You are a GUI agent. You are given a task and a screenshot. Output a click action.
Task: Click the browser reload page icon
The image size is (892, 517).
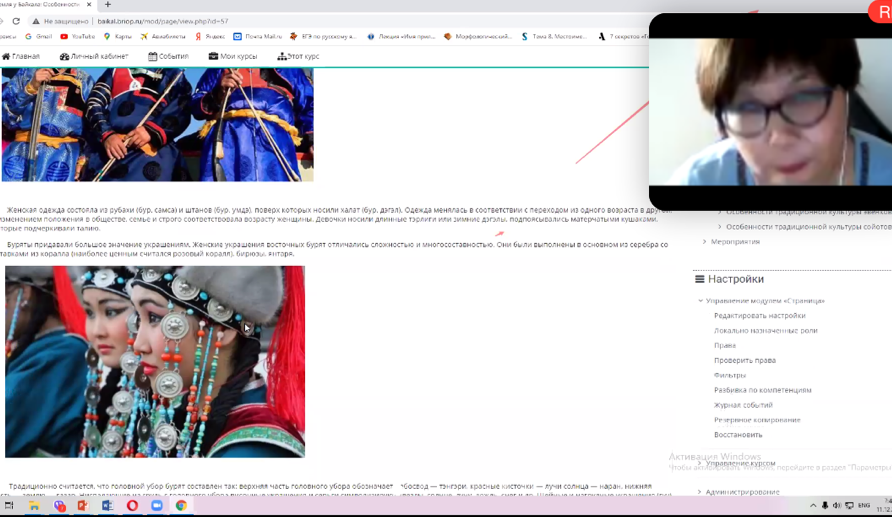click(16, 21)
